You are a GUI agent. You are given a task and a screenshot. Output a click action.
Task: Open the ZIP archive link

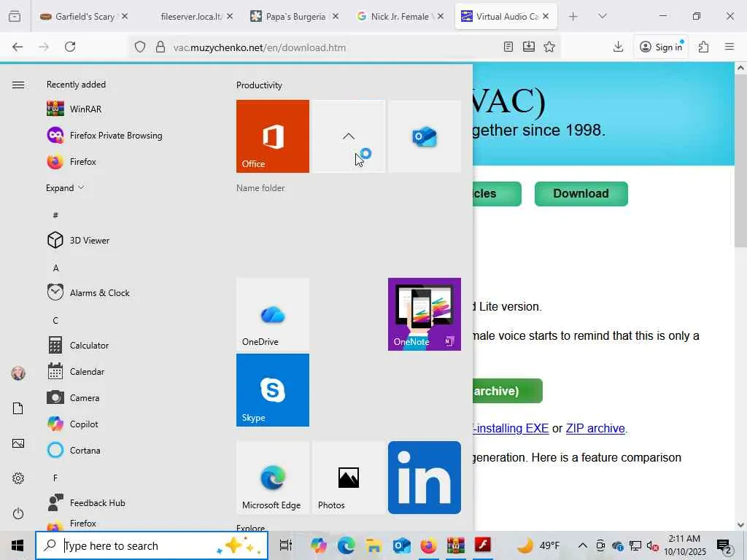tap(595, 429)
